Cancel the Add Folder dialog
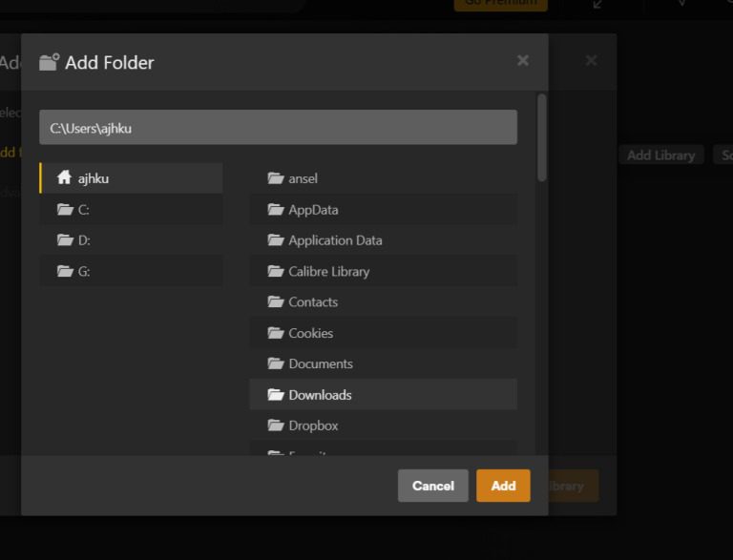 pyautogui.click(x=432, y=486)
